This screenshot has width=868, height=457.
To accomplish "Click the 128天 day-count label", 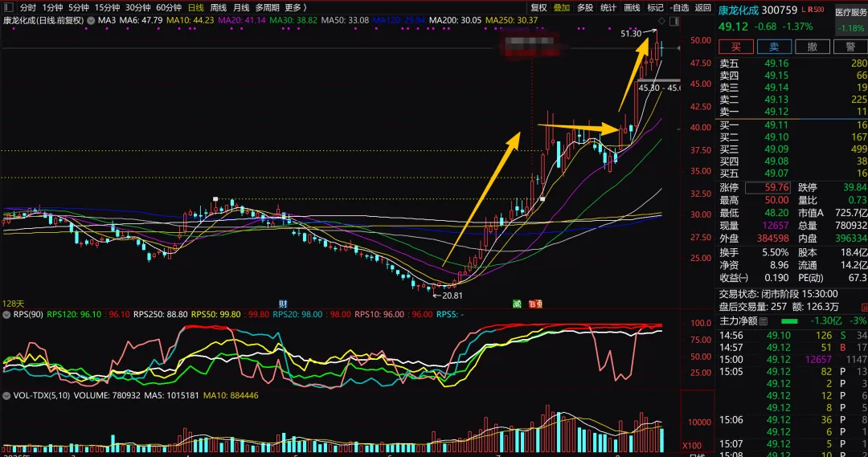I will tap(14, 304).
